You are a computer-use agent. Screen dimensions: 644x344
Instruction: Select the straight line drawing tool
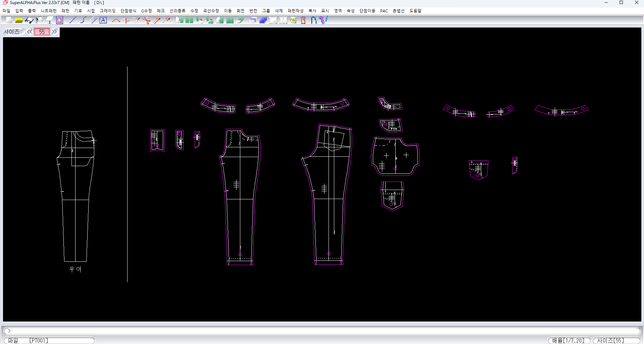(72, 20)
